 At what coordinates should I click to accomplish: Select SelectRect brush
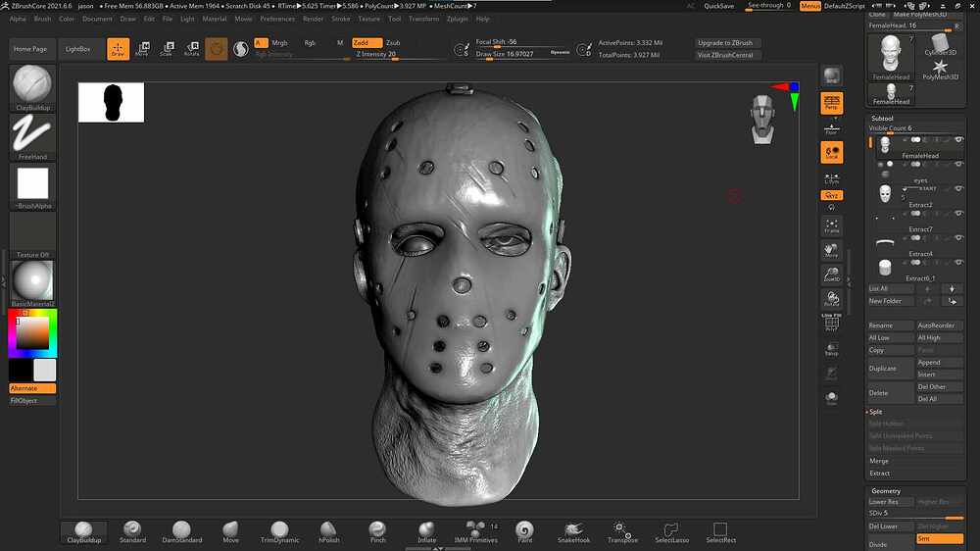point(720,531)
